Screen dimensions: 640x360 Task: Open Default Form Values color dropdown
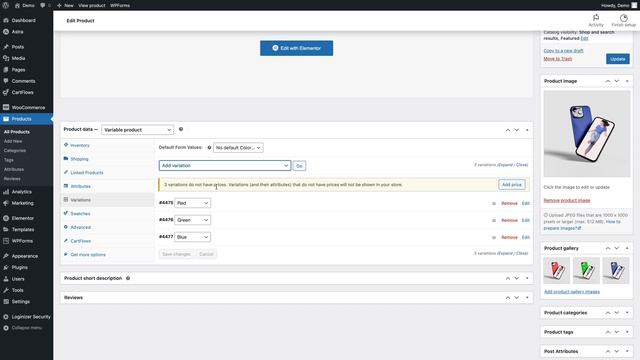coord(238,148)
